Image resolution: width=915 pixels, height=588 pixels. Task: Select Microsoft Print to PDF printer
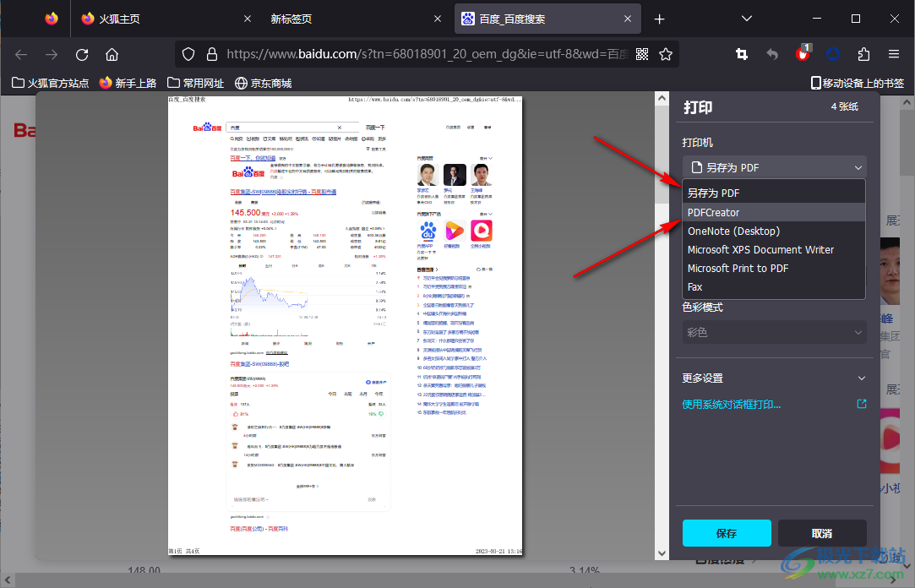(774, 269)
